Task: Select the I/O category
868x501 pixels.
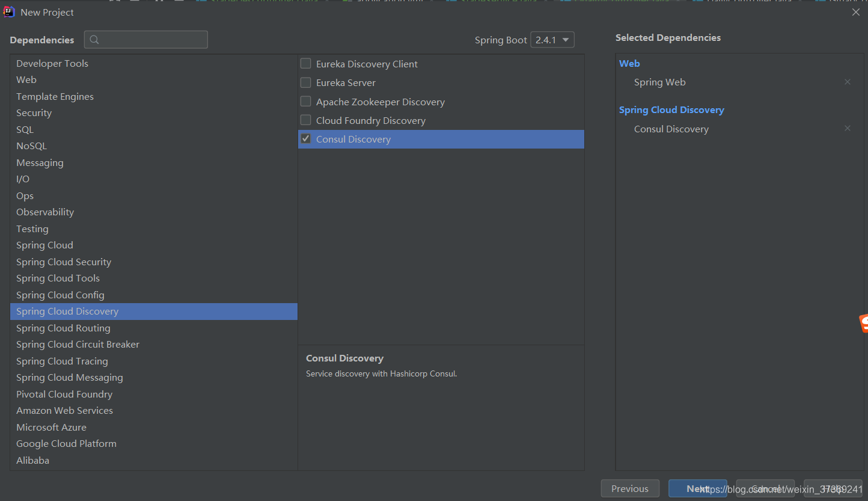Action: coord(154,179)
